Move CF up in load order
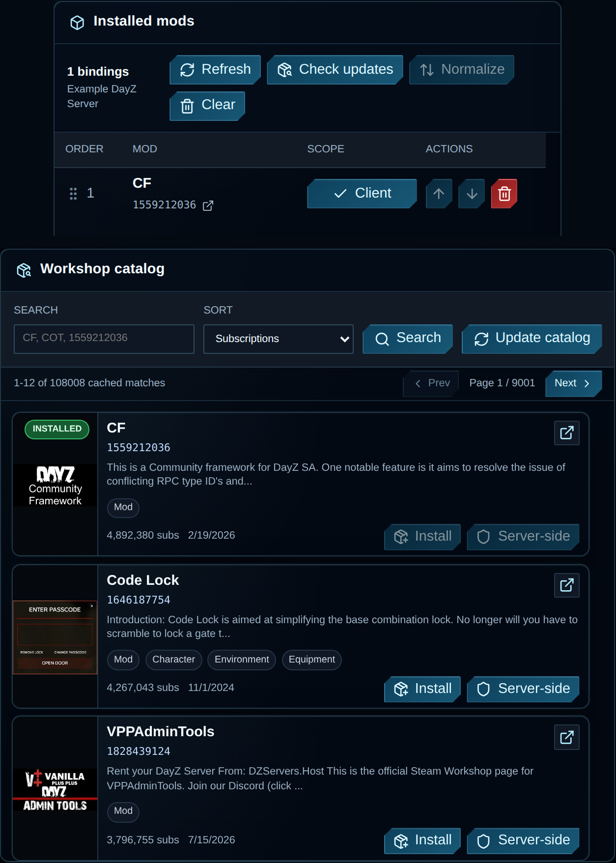Image resolution: width=616 pixels, height=863 pixels. point(439,194)
